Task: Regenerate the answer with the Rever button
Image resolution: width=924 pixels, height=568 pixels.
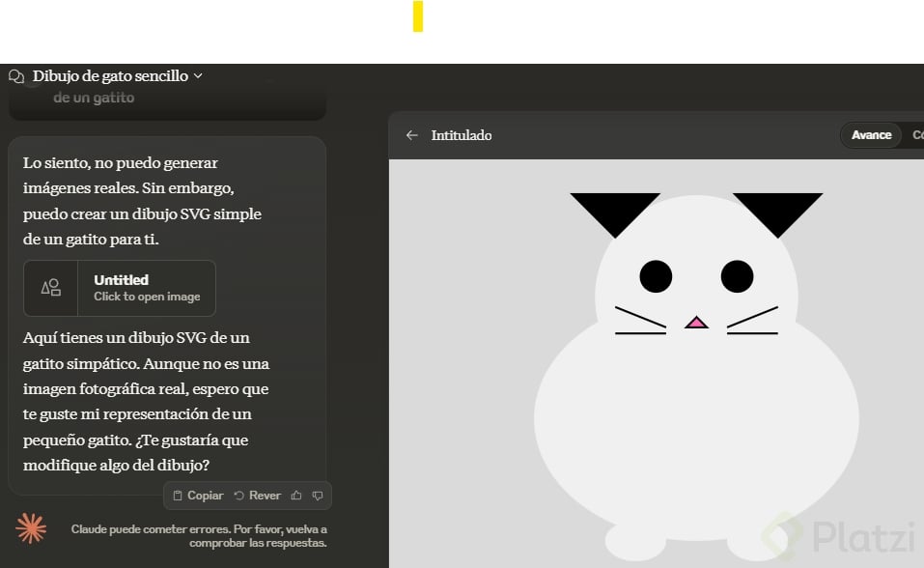Action: coord(257,496)
